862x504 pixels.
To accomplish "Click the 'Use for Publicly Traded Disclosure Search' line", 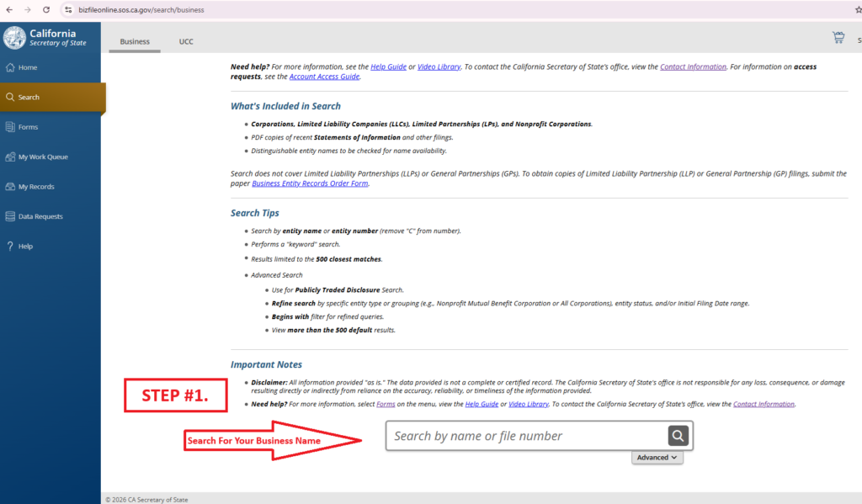I will [338, 289].
